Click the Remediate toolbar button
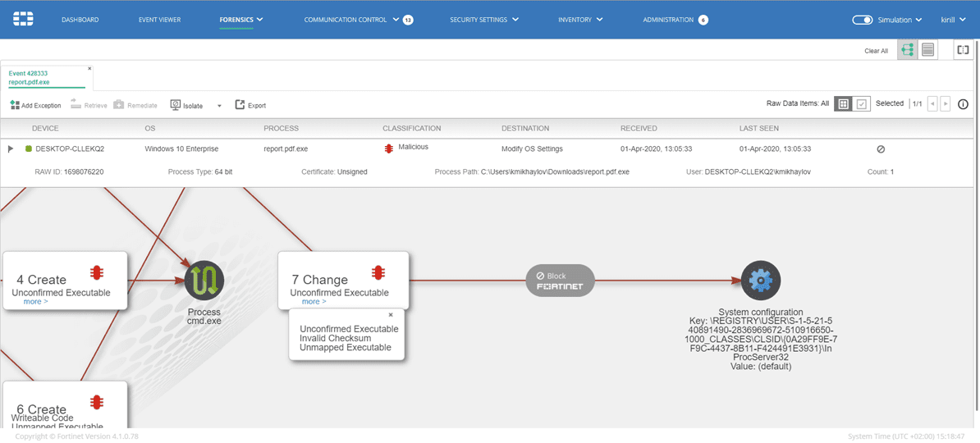This screenshot has height=443, width=980. click(x=135, y=105)
